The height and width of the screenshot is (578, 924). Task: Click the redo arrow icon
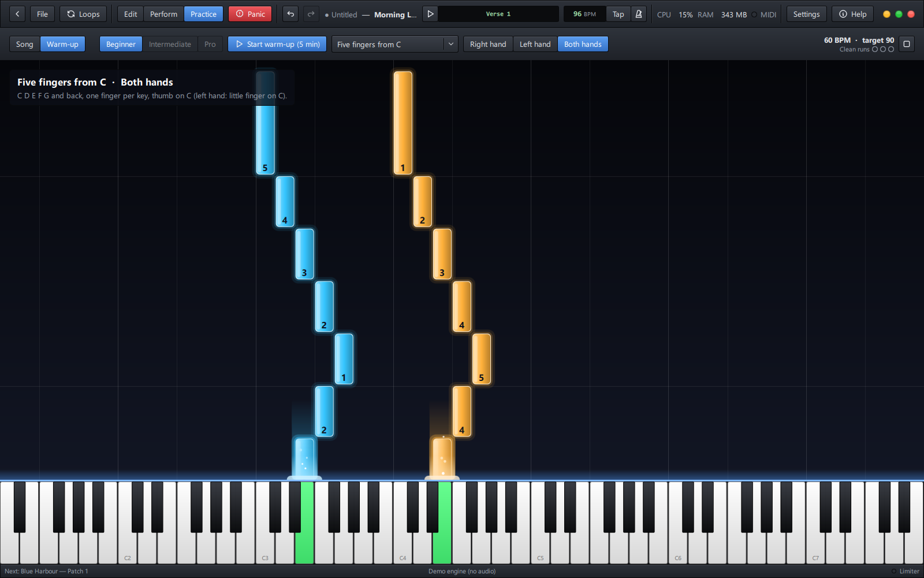pos(311,14)
